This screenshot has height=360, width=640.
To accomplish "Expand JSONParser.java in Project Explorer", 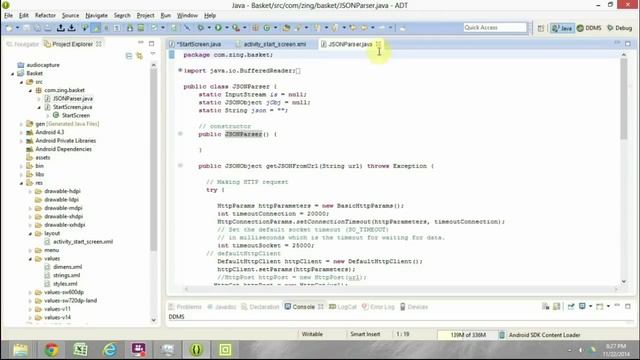I will pyautogui.click(x=39, y=99).
